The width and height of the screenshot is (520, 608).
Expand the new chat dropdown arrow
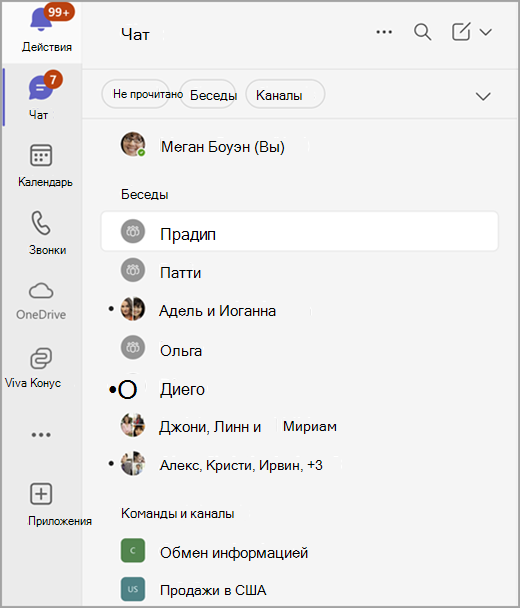(485, 32)
